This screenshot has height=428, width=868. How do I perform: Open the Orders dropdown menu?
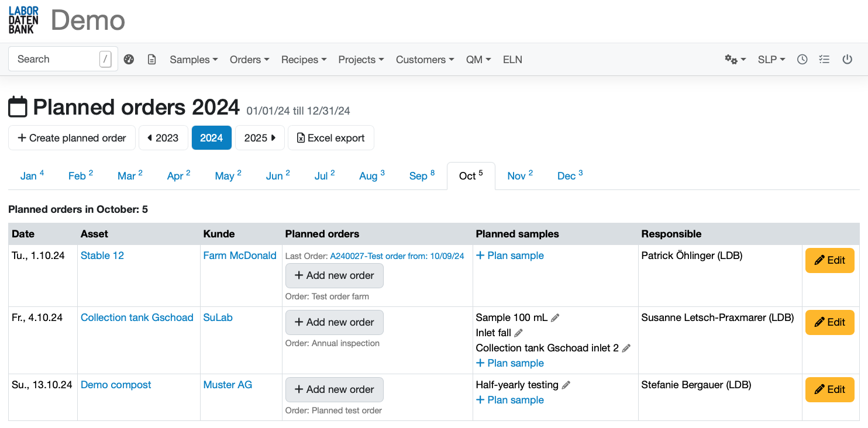click(249, 60)
